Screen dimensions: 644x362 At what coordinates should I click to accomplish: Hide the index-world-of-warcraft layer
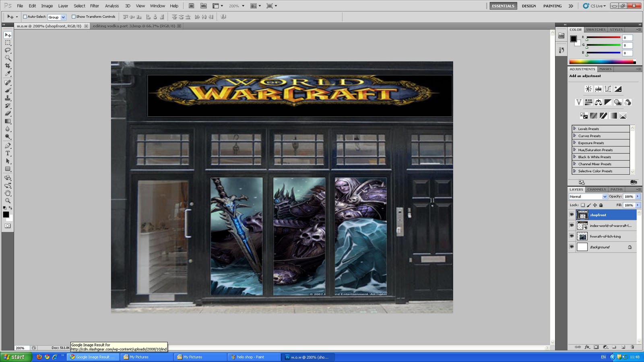point(572,225)
